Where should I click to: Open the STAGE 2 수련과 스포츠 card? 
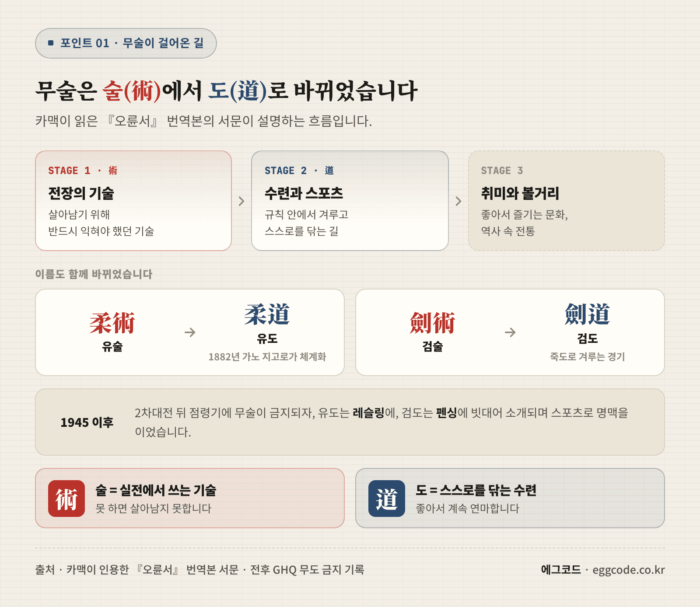tap(350, 201)
